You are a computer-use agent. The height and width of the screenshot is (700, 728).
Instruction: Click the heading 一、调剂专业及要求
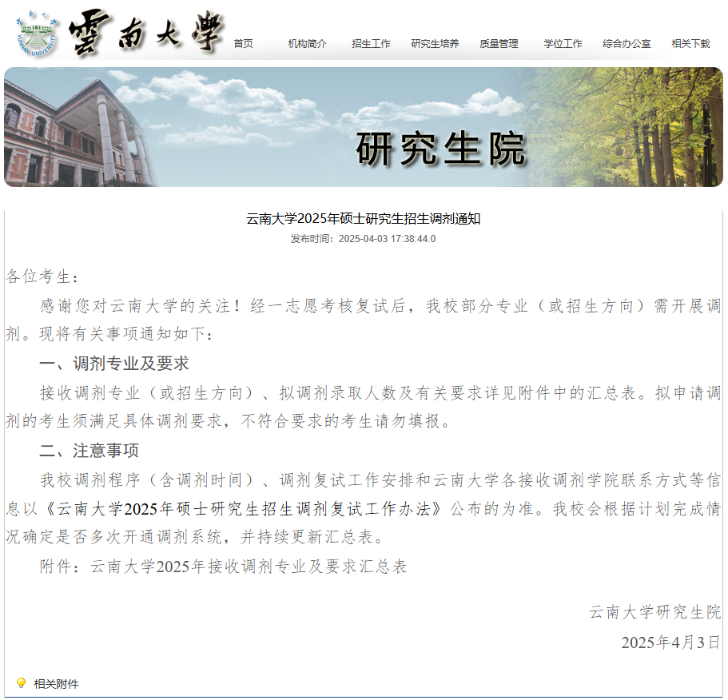[x=114, y=364]
